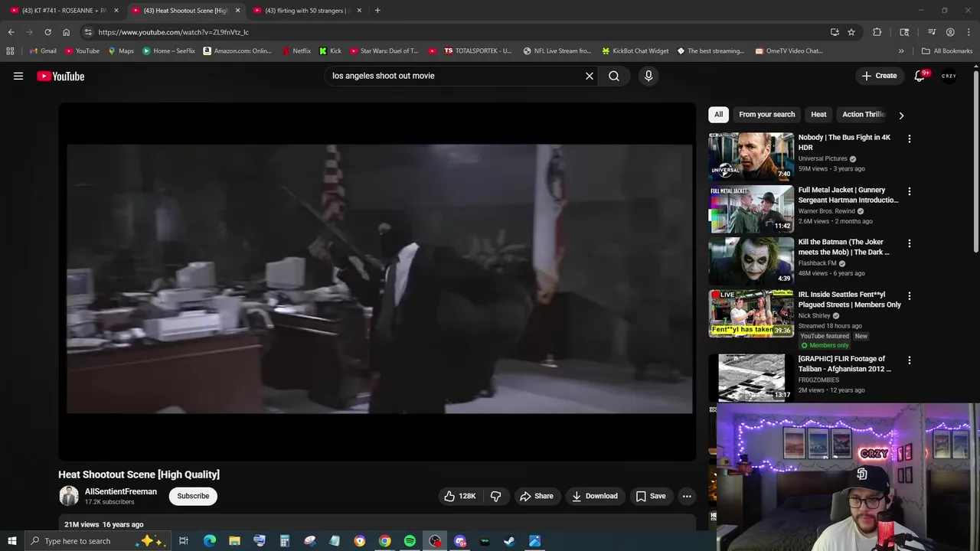Viewport: 980px width, 551px height.
Task: Open browser profile icon
Action: 950,32
